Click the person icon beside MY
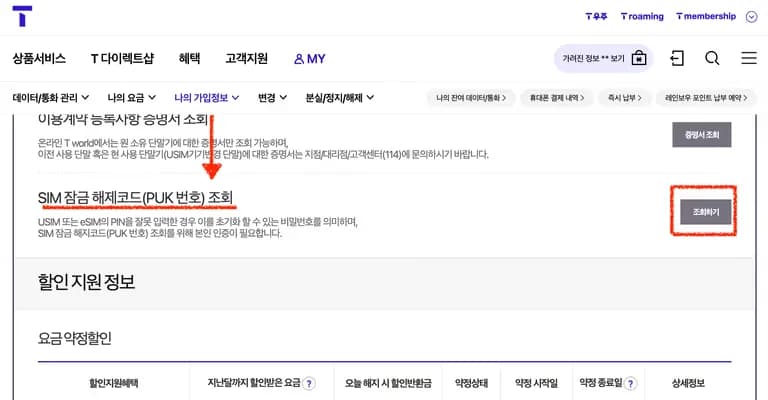This screenshot has width=768, height=400. click(299, 59)
